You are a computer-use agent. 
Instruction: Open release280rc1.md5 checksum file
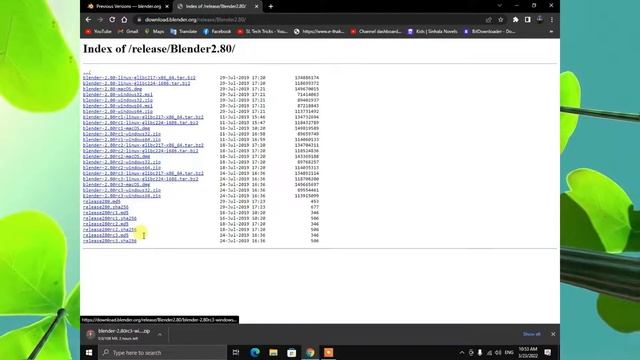[x=106, y=213]
